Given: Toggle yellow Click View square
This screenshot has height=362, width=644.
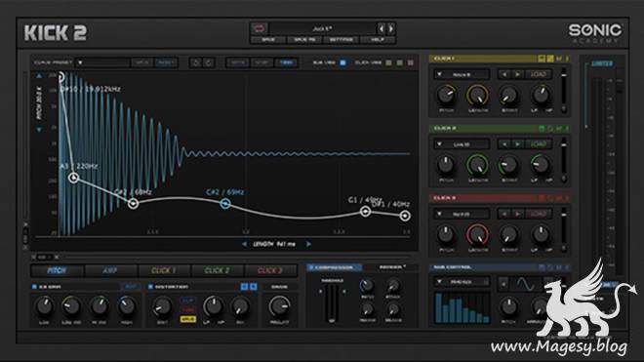Looking at the screenshot, I should [388, 62].
